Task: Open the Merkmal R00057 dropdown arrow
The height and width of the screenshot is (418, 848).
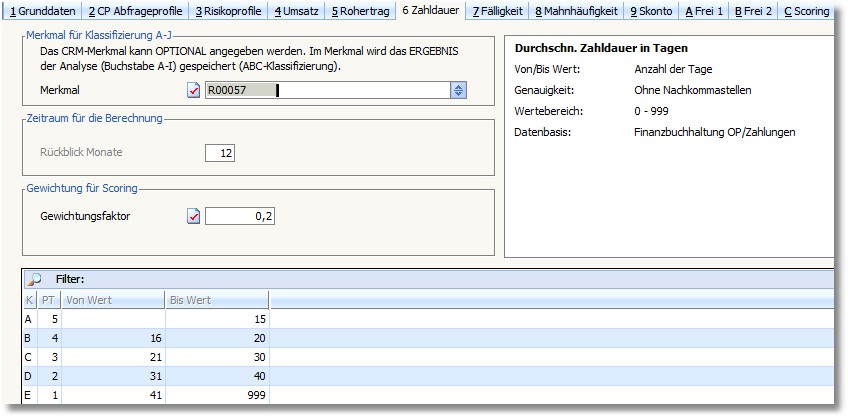Action: 458,91
